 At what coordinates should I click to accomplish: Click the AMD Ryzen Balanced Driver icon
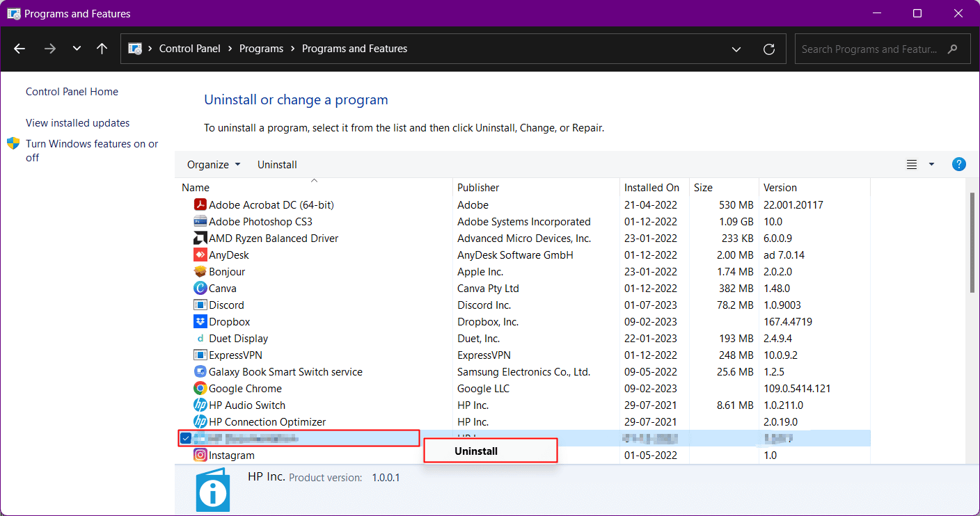click(x=200, y=239)
